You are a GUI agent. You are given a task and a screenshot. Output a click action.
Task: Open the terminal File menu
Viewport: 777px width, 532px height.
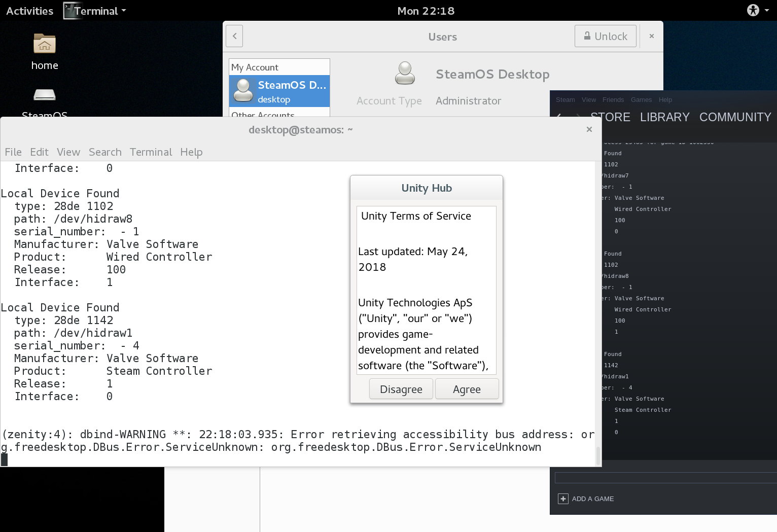click(13, 152)
